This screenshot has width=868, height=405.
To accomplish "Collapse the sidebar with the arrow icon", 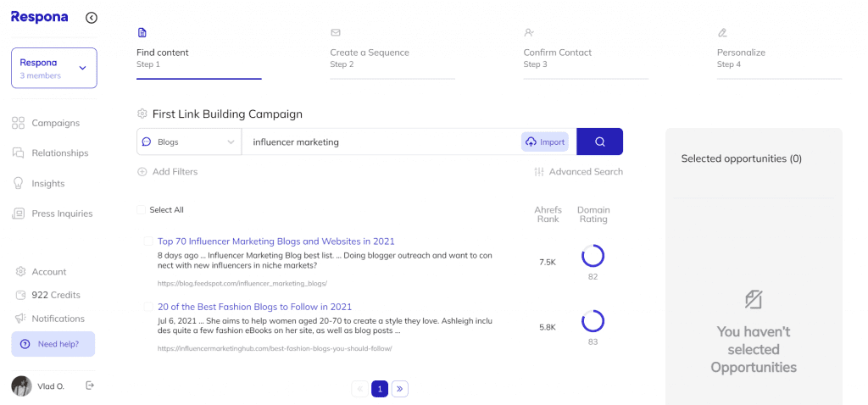I will [x=92, y=18].
